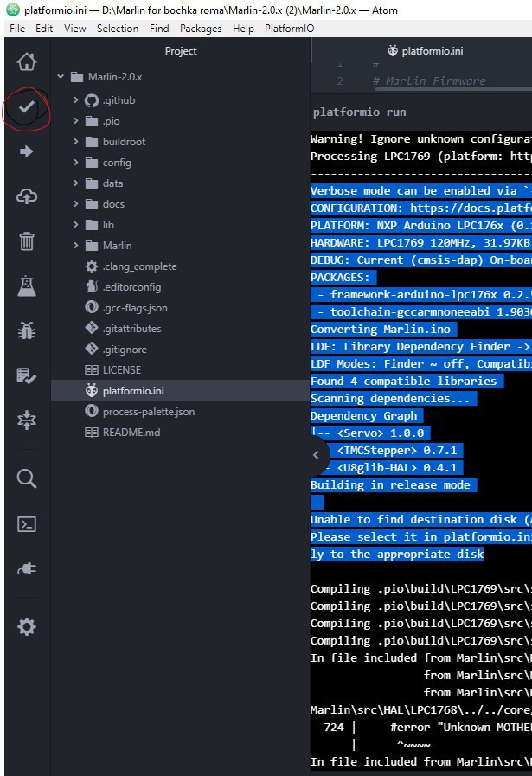Open the Selection menu
This screenshot has height=776, width=532.
(118, 29)
